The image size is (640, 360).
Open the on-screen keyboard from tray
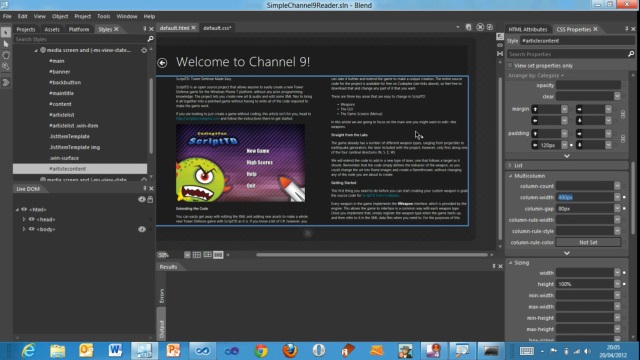527,351
